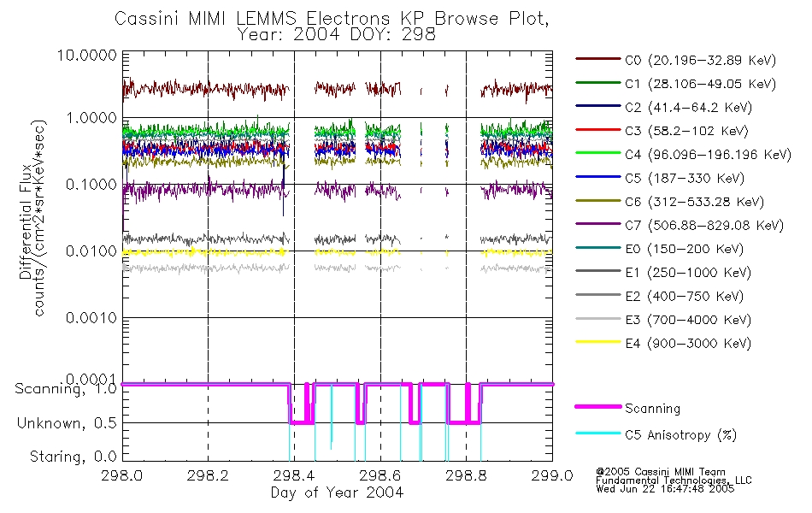Click the Differential Flux y-axis title
This screenshot has width=812, height=513.
click(x=26, y=223)
